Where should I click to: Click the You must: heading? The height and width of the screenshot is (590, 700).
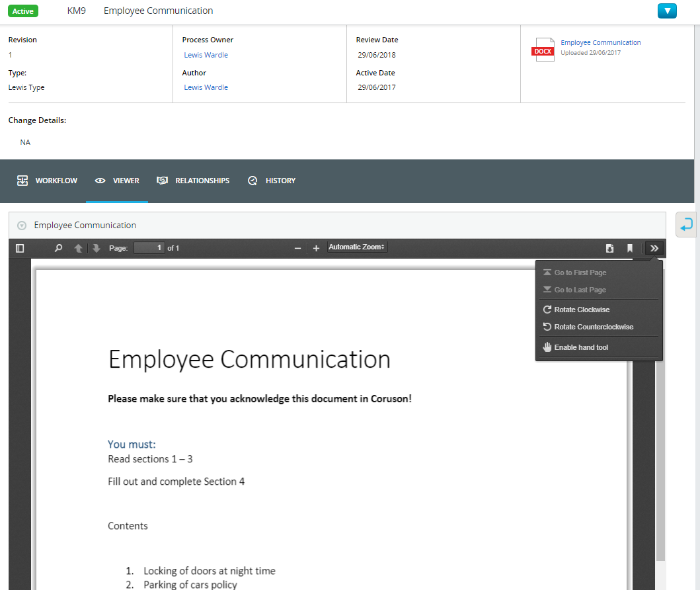click(132, 444)
